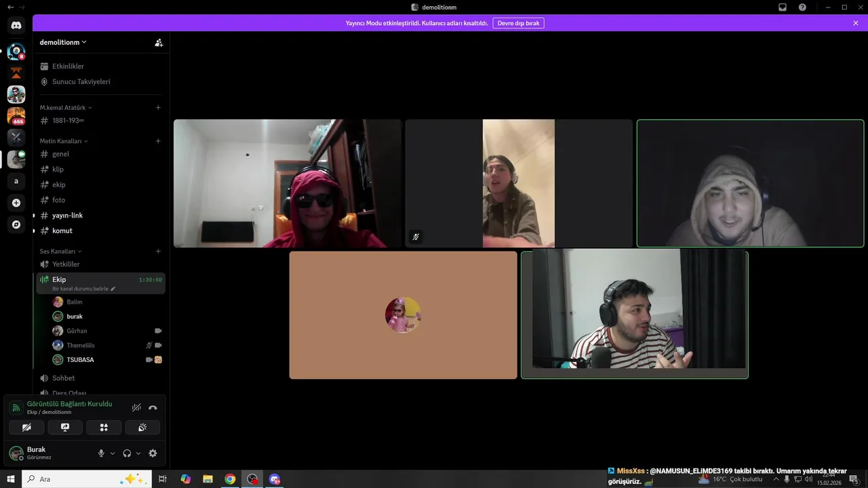Focus the avatar-only brown participant tile

coord(403,315)
